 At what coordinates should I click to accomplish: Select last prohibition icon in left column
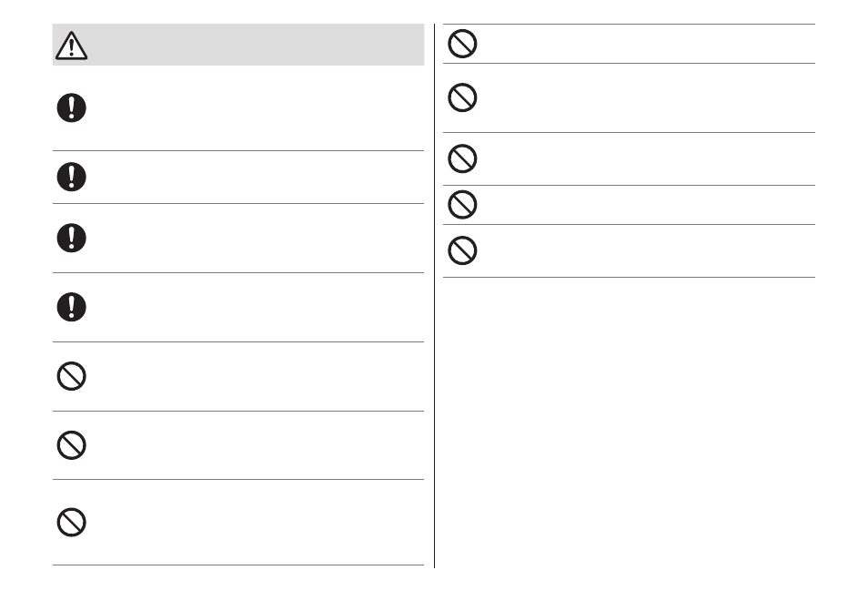pos(71,522)
